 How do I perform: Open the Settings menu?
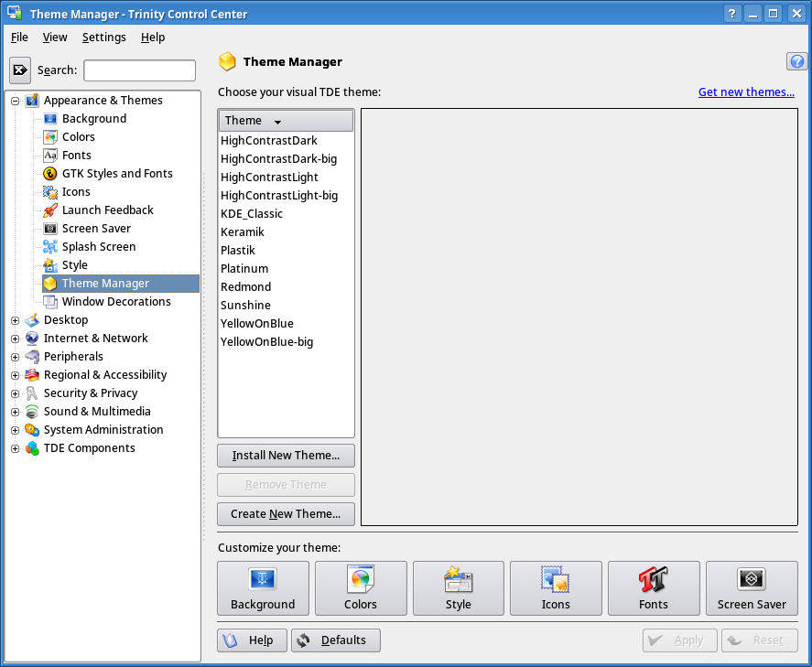[104, 38]
